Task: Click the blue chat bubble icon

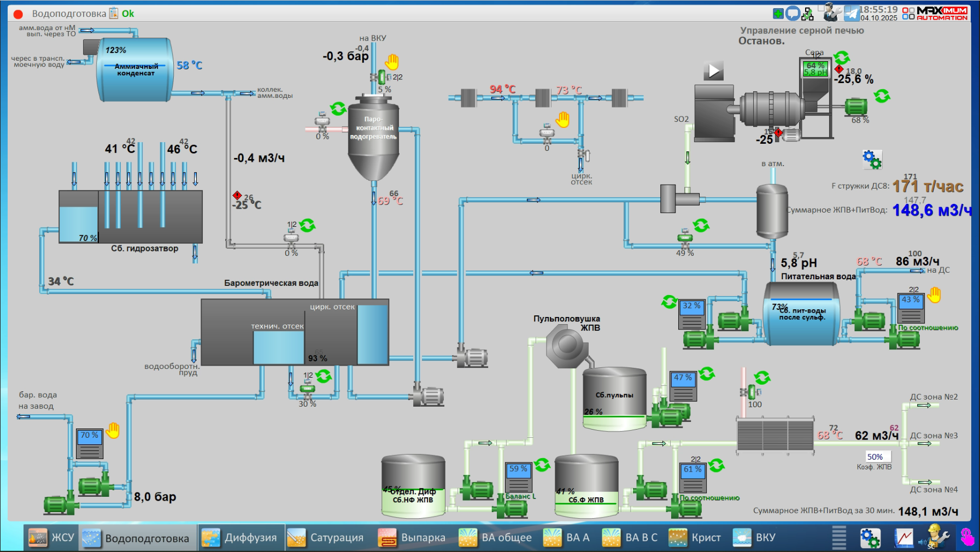Action: [x=793, y=13]
